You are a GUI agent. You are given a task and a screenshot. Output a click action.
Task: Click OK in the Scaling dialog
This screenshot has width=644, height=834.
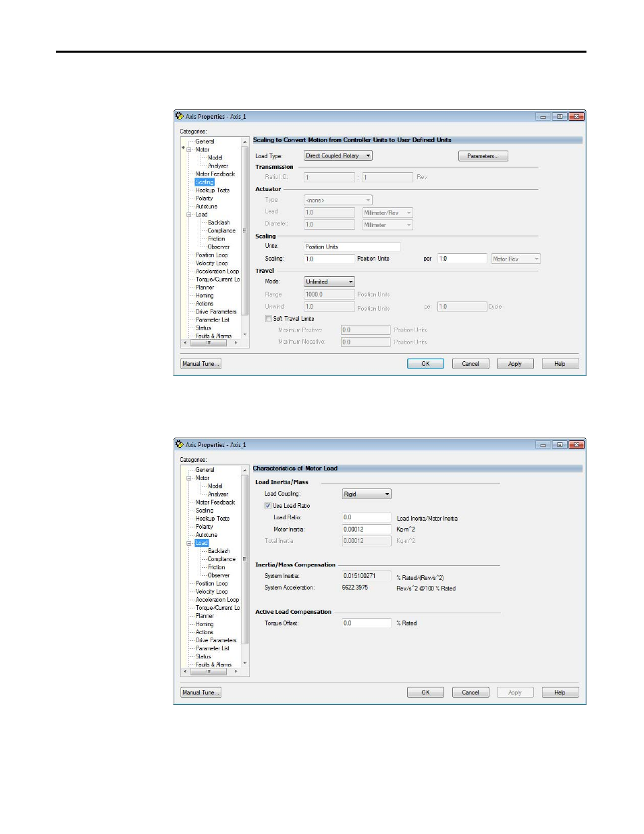(x=425, y=363)
